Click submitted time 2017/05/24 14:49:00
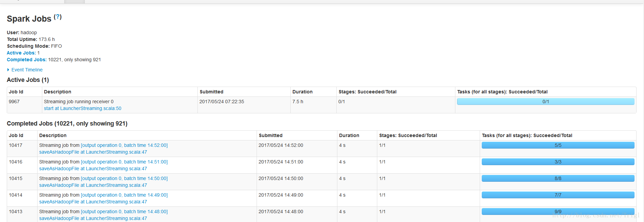The image size is (644, 222). pyautogui.click(x=281, y=195)
